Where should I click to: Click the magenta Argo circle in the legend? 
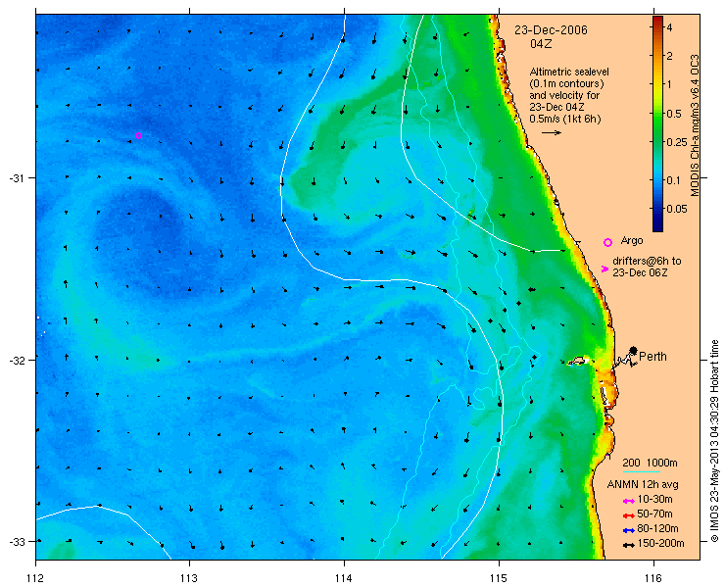(607, 242)
